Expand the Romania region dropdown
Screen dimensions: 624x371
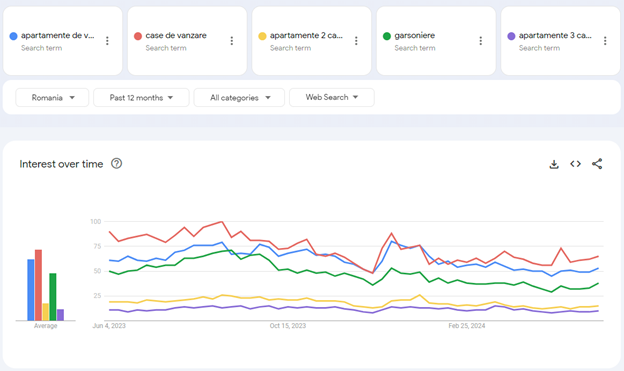pyautogui.click(x=52, y=98)
